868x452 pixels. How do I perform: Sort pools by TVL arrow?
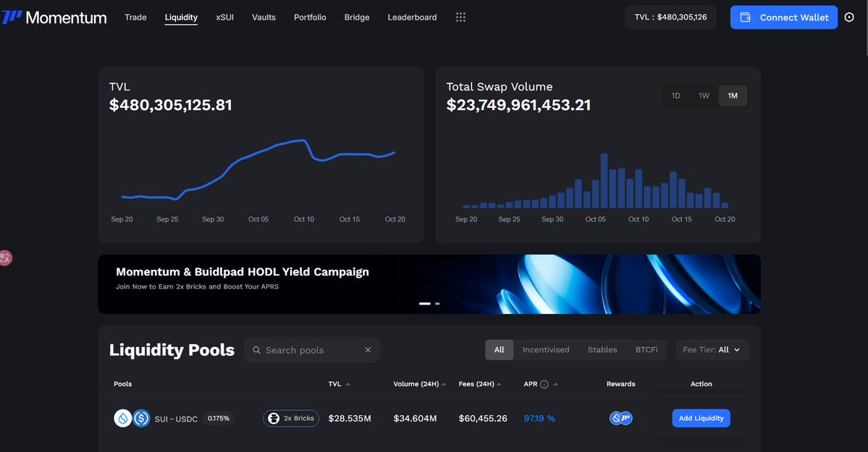click(x=347, y=384)
